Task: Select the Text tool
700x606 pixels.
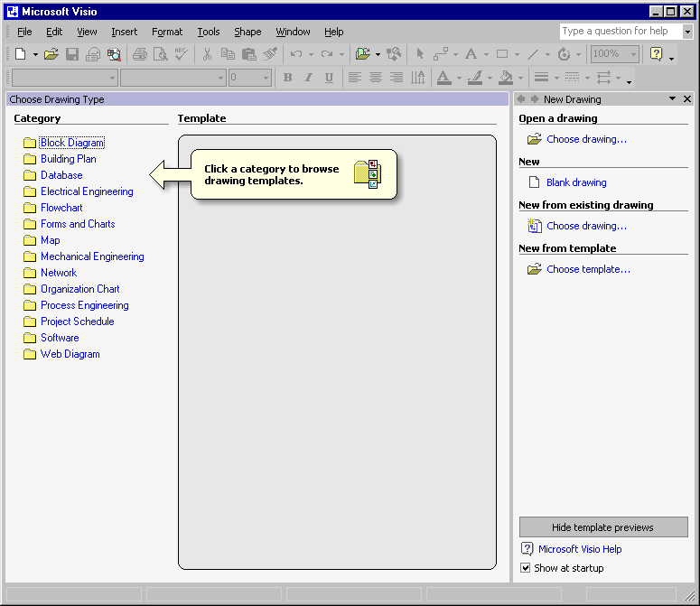Action: click(x=471, y=54)
